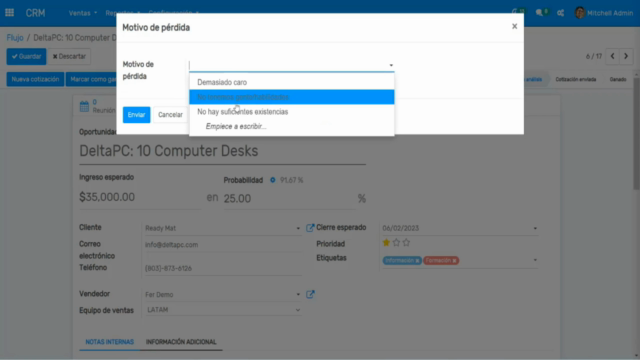Click the Descartar button
This screenshot has height=360, width=640.
69,56
